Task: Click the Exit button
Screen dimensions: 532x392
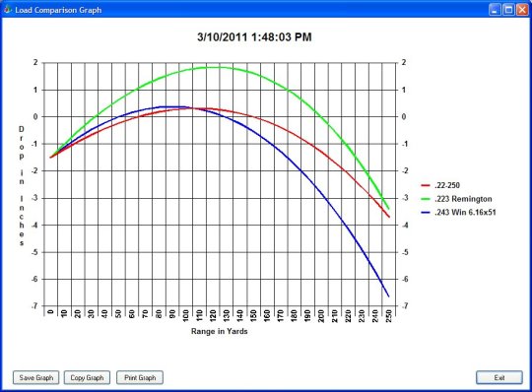Action: [x=499, y=377]
